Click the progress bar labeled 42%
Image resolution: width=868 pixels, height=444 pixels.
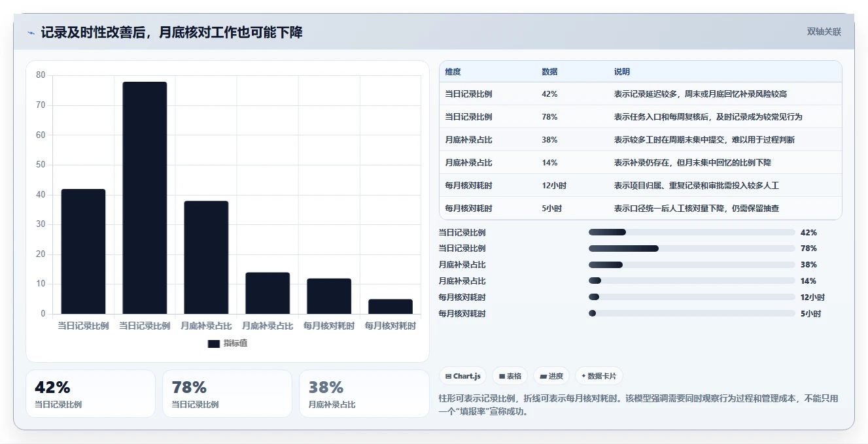click(692, 232)
